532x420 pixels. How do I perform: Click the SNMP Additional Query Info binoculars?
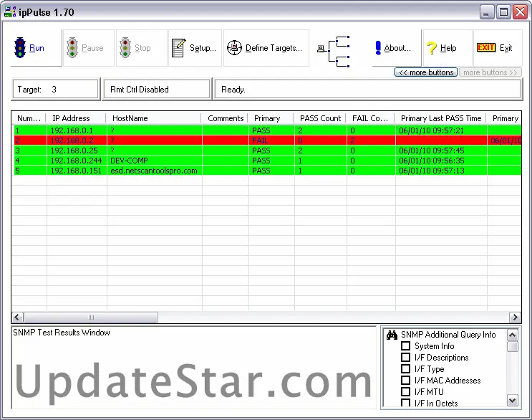tap(392, 335)
